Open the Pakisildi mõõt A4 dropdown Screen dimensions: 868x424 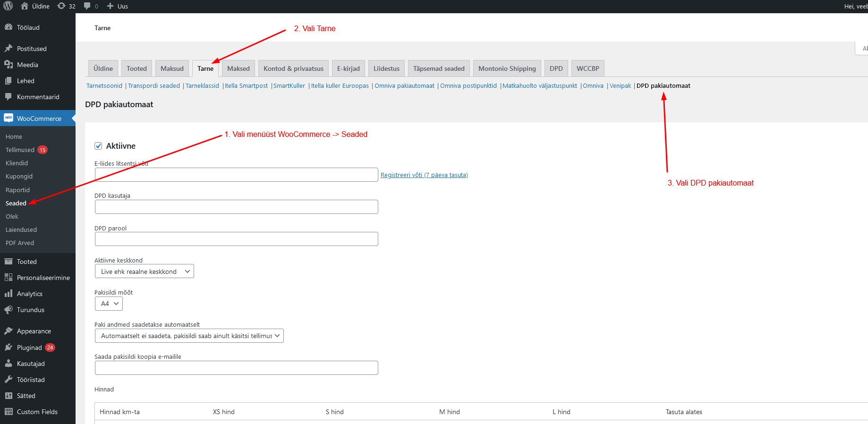coord(109,304)
